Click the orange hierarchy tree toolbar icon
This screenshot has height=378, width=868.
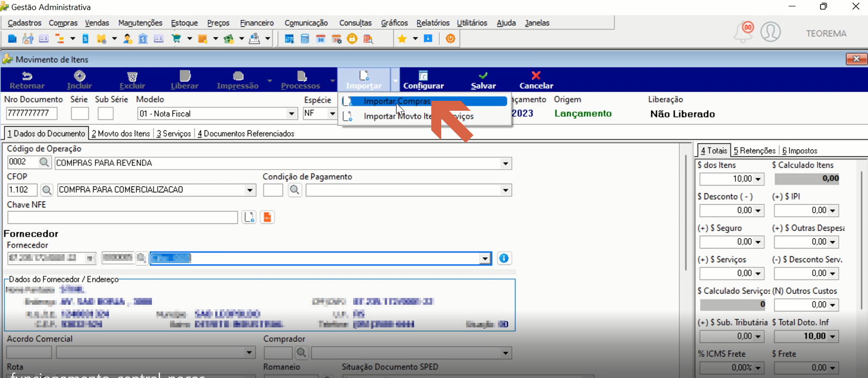60,39
